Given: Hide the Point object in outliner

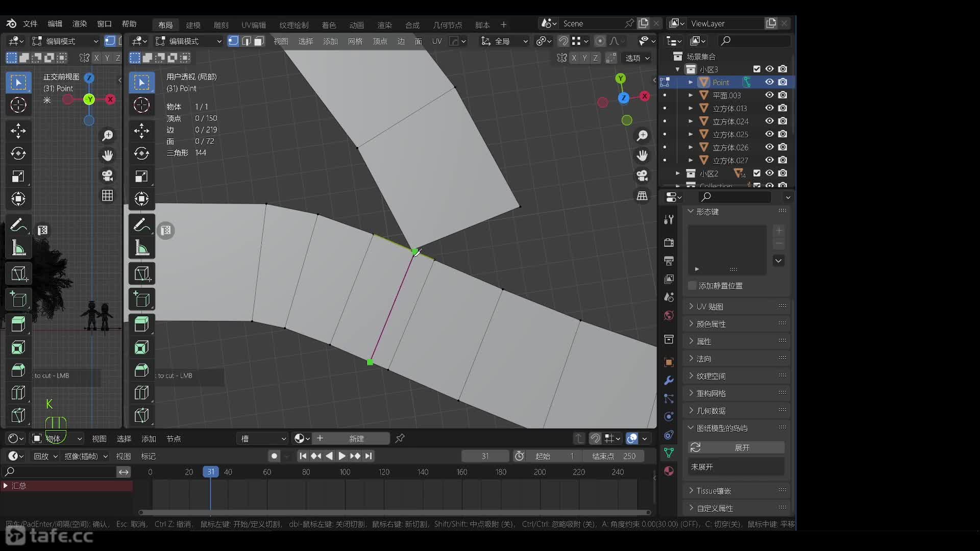Looking at the screenshot, I should (769, 82).
